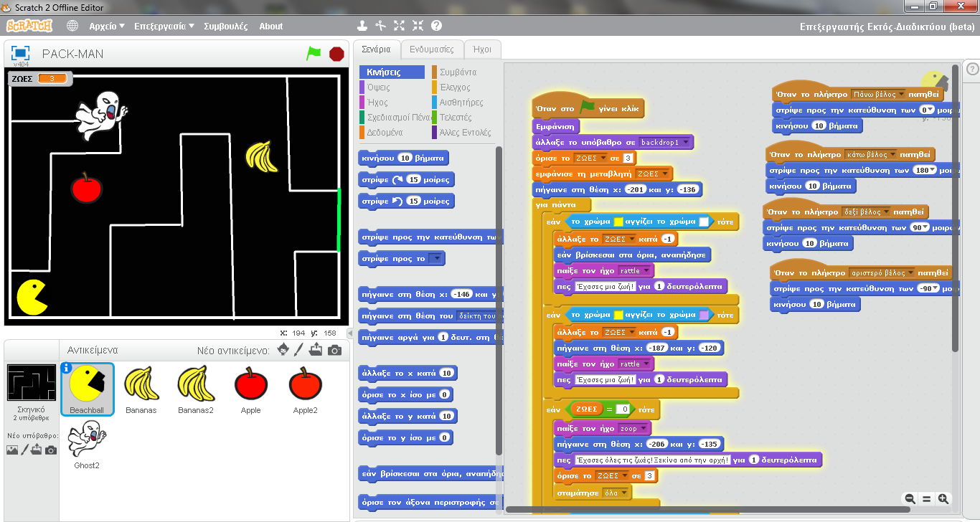Viewport: 980px width, 522px height.
Task: Select the Duplicate stamp tool
Action: pos(363,26)
